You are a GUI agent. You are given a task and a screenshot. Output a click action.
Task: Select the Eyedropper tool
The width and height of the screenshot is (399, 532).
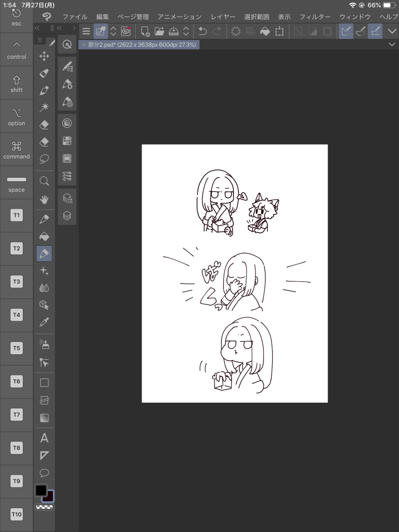click(44, 322)
